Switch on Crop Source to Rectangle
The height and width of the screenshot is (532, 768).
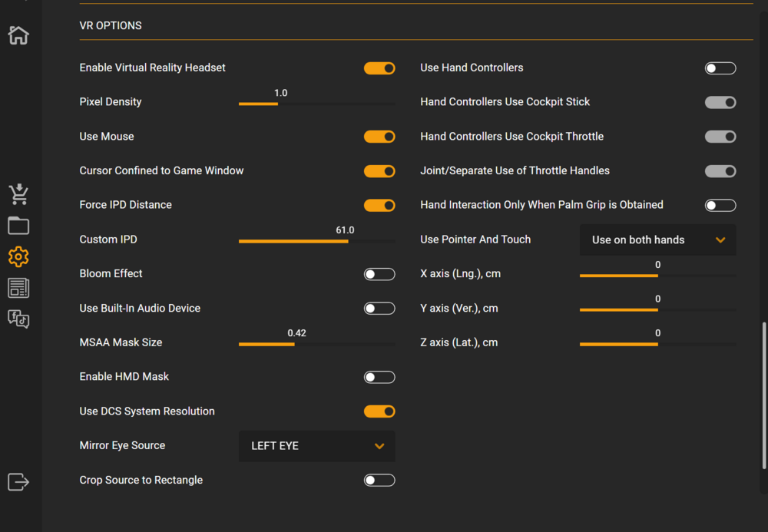point(379,481)
